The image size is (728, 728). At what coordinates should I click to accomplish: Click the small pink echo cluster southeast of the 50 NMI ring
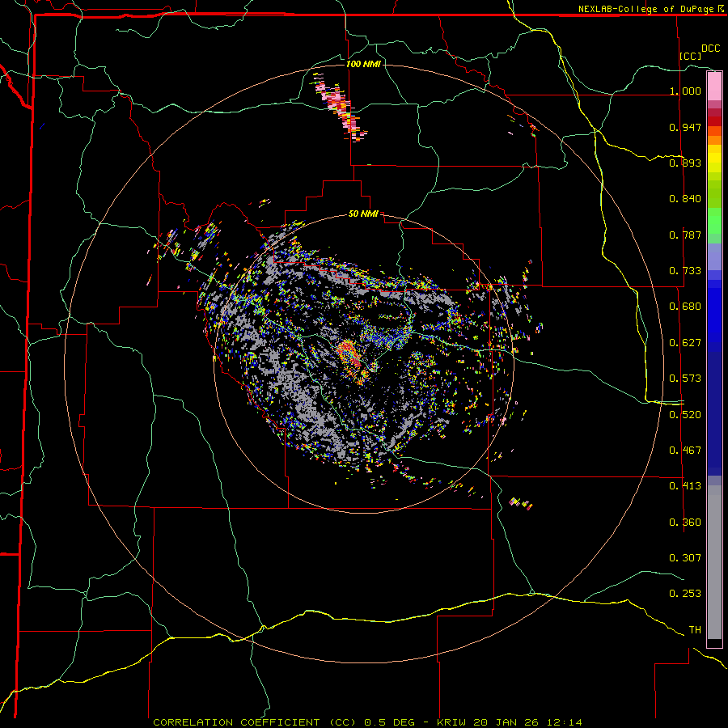click(x=521, y=503)
